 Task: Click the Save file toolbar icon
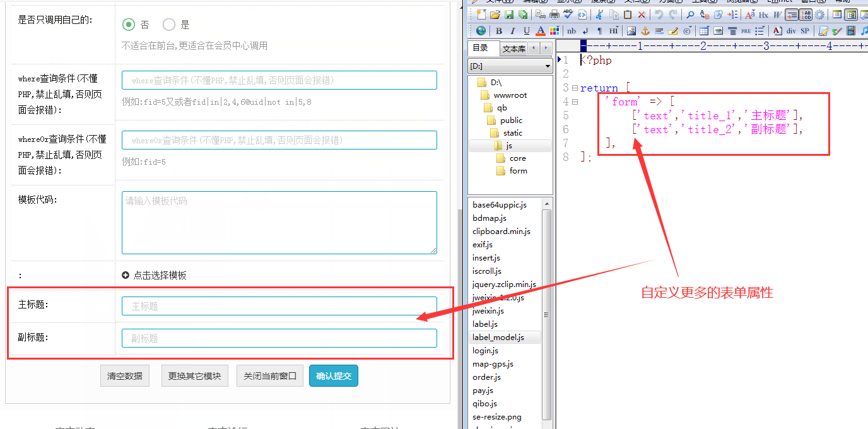(x=509, y=15)
